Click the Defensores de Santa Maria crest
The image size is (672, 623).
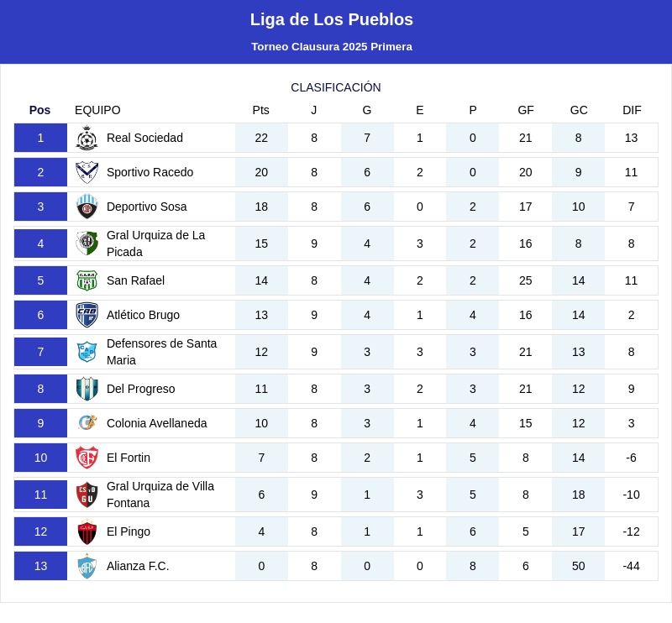87,352
